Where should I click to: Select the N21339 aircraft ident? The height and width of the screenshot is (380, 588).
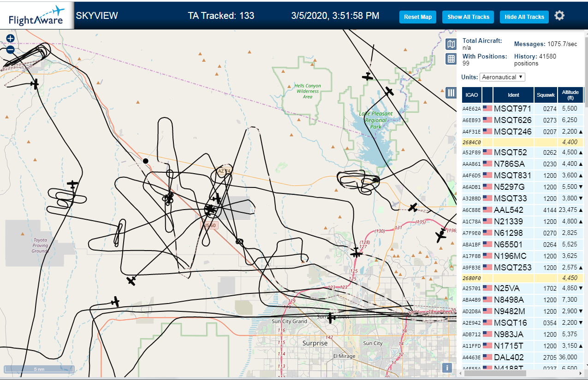coord(508,222)
